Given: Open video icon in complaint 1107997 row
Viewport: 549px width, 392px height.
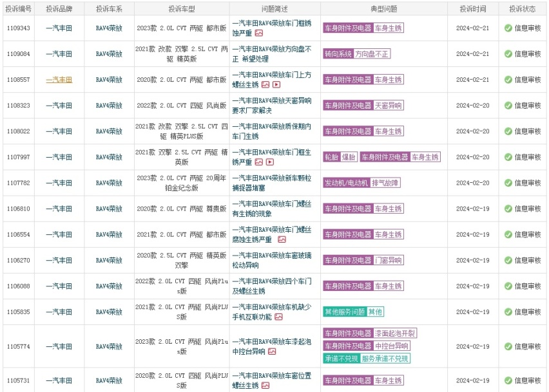Looking at the screenshot, I should [x=271, y=162].
